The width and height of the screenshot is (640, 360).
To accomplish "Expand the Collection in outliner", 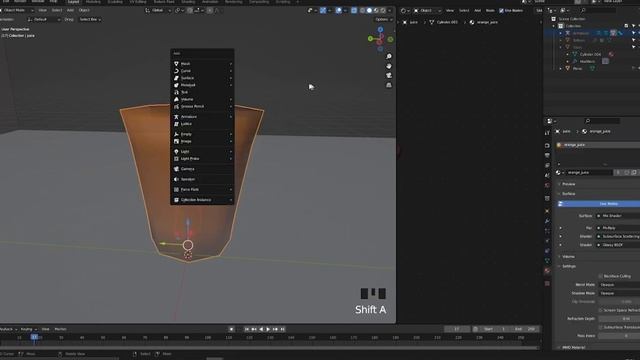I will coord(554,26).
